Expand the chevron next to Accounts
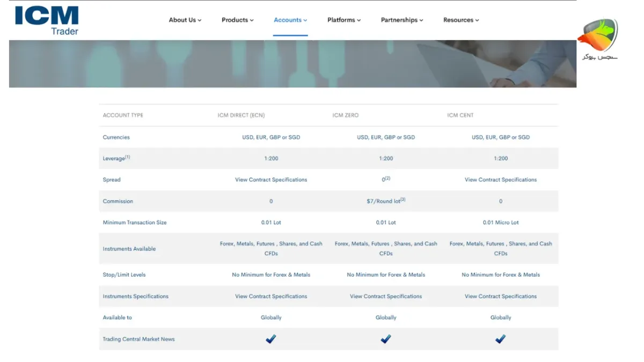 click(x=305, y=20)
